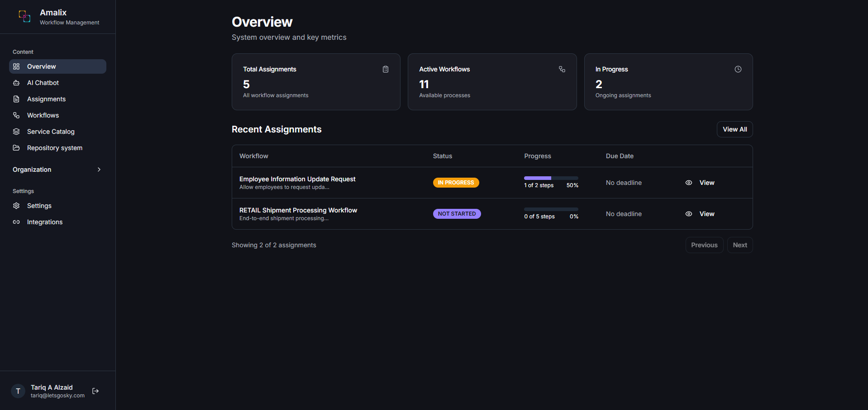The image size is (868, 410).
Task: Click the View All button
Action: (x=734, y=129)
